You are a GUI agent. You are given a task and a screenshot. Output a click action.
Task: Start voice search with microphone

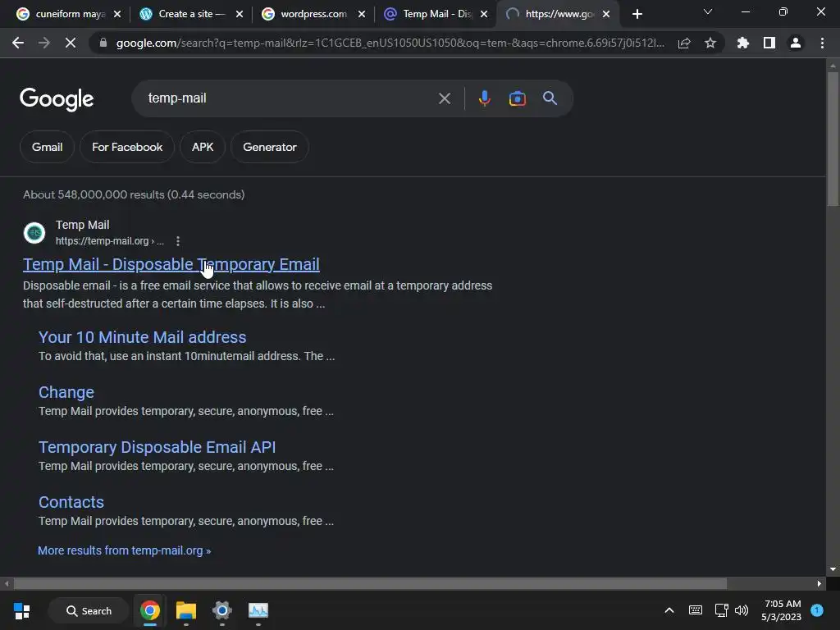[x=484, y=98]
